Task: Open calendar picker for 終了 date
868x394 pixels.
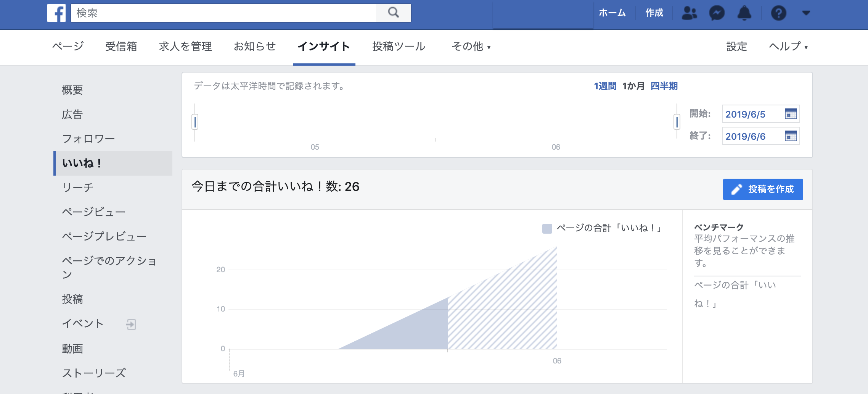Action: pyautogui.click(x=791, y=136)
